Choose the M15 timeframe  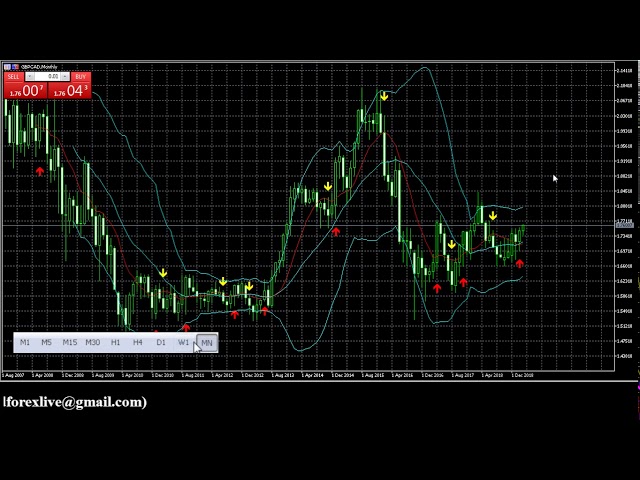[x=69, y=343]
